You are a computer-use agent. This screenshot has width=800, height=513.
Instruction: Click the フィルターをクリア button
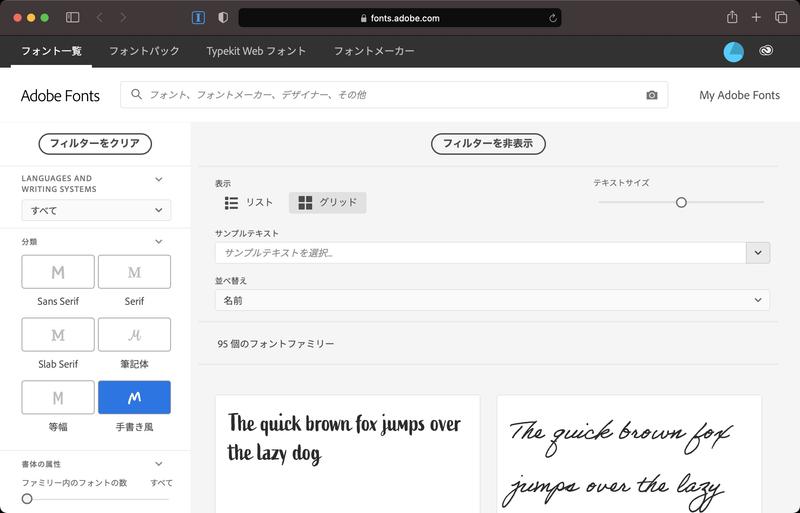(95, 143)
